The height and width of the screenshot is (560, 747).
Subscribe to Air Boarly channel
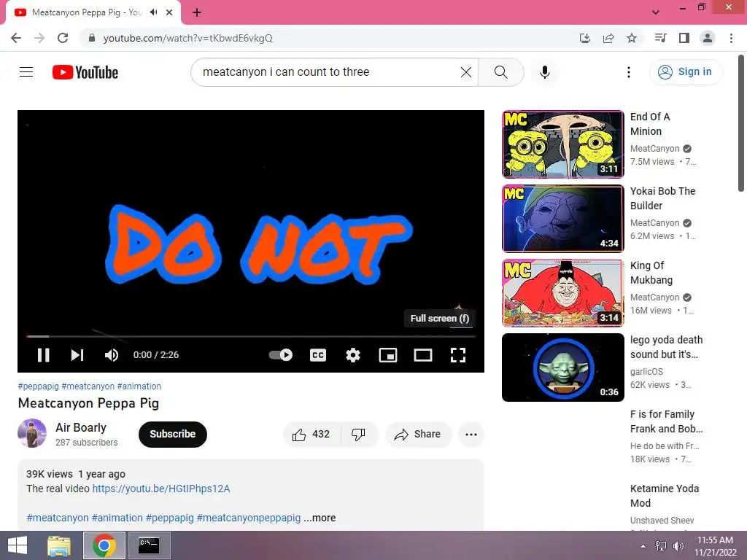(x=172, y=435)
